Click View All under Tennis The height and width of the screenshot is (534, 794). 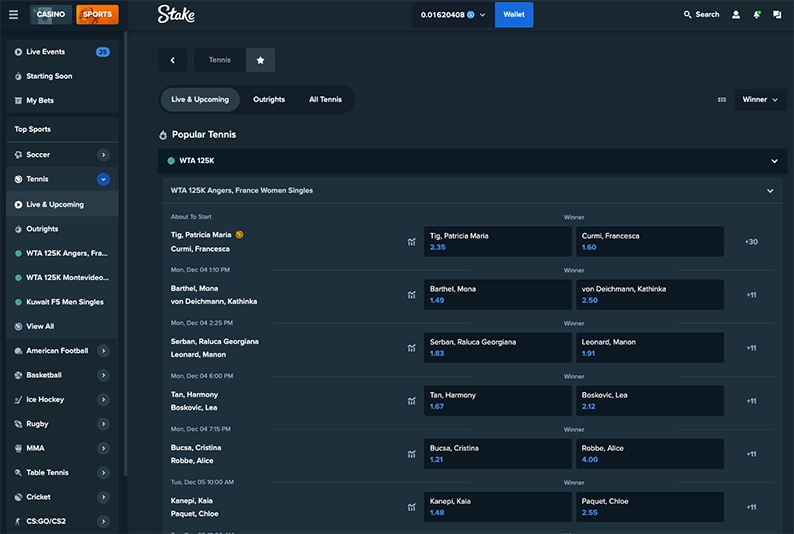(x=62, y=326)
